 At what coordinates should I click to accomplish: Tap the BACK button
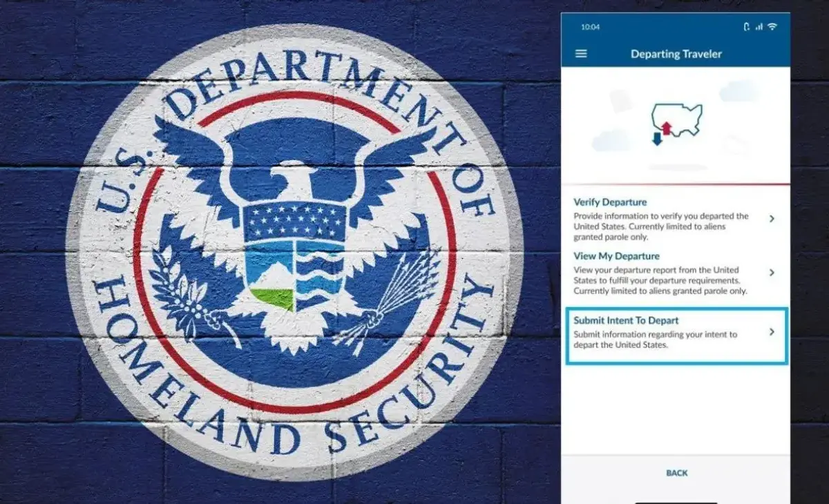coord(677,473)
